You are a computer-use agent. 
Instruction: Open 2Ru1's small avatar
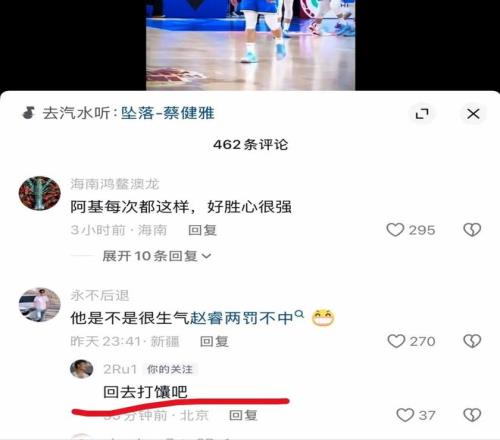(82, 369)
